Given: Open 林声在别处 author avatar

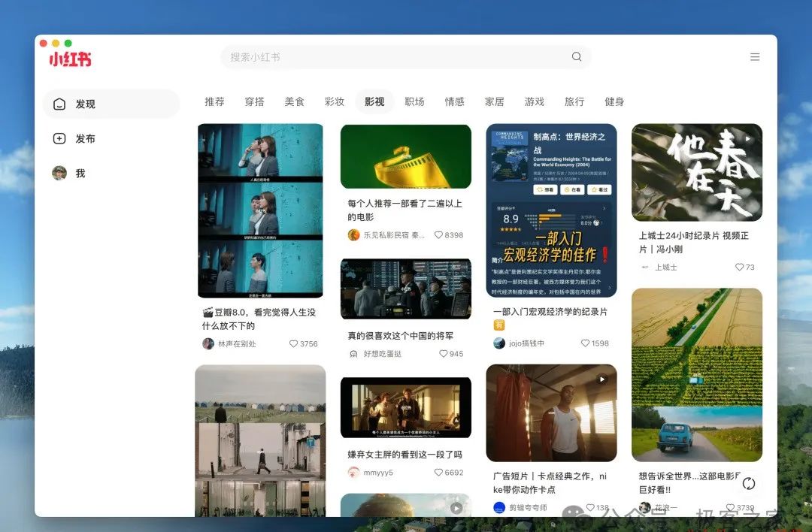Looking at the screenshot, I should [x=208, y=343].
